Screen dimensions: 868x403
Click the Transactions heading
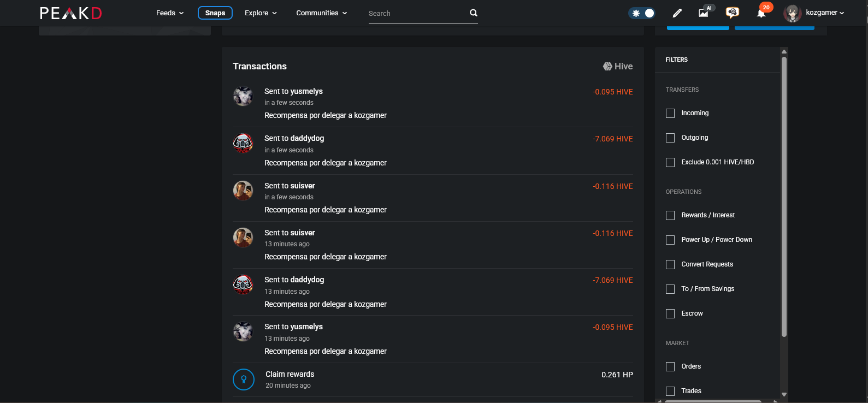(259, 66)
